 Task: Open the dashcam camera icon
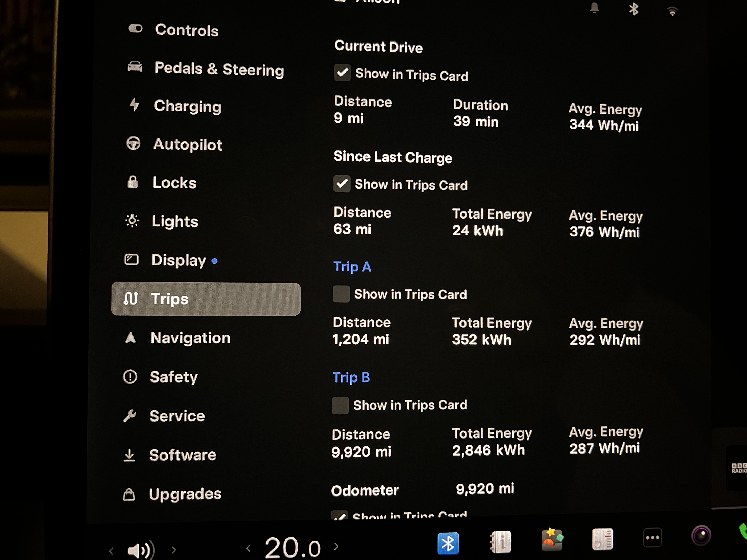[x=701, y=535]
